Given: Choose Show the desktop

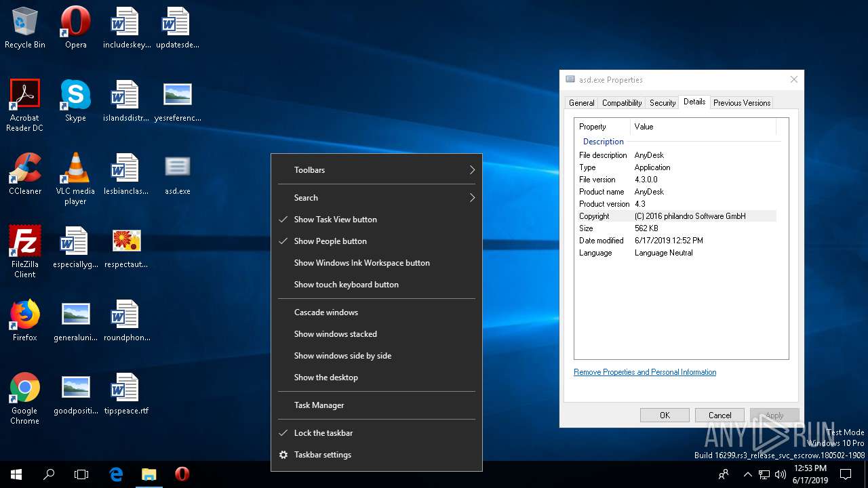Looking at the screenshot, I should tap(376, 378).
